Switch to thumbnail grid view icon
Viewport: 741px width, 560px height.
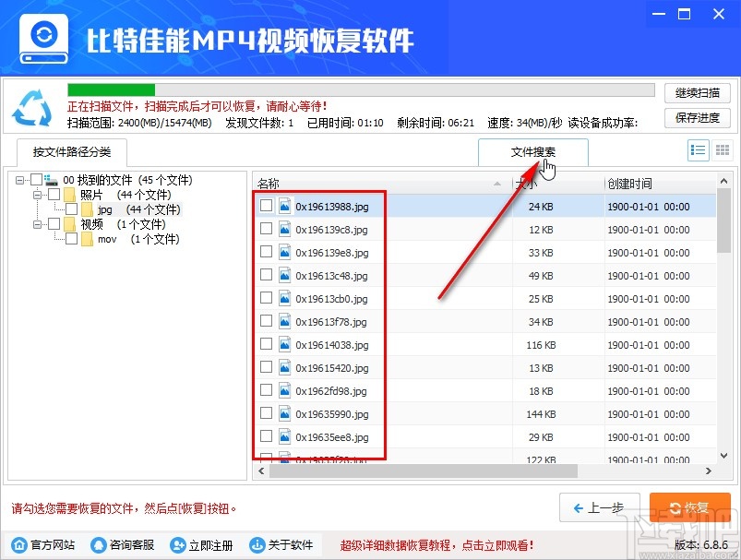click(722, 150)
